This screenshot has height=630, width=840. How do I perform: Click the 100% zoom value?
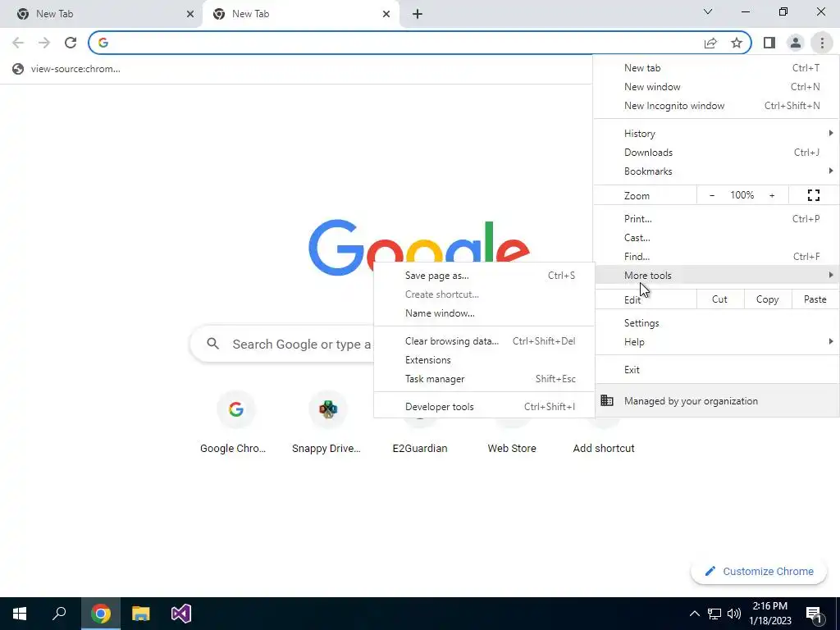tap(742, 195)
